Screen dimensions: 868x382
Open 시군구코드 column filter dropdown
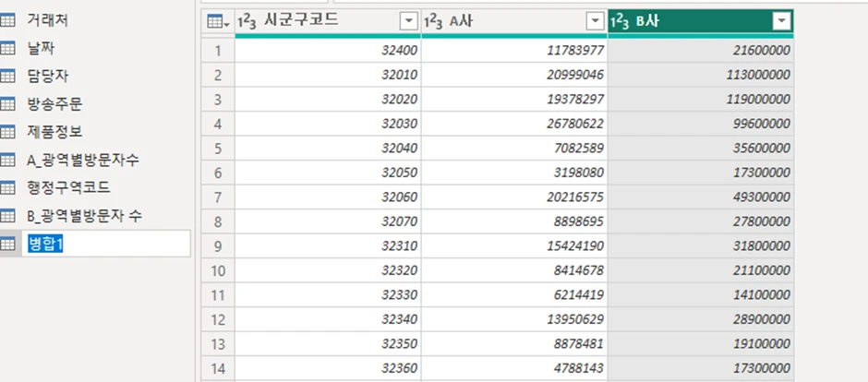point(408,21)
